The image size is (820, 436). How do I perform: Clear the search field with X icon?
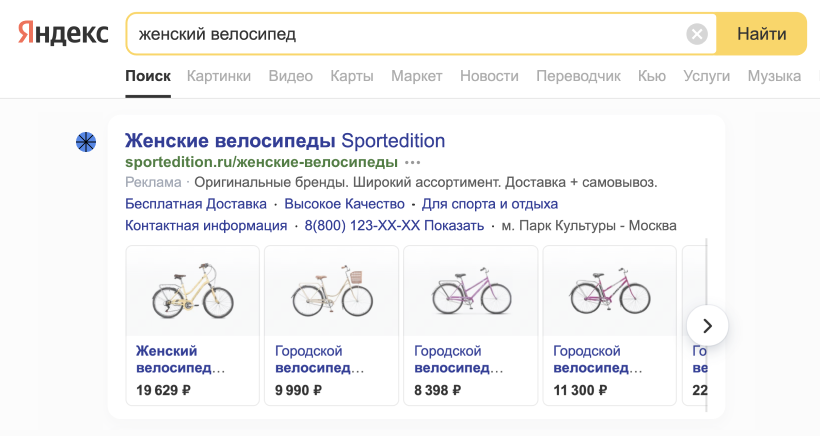[x=697, y=34]
